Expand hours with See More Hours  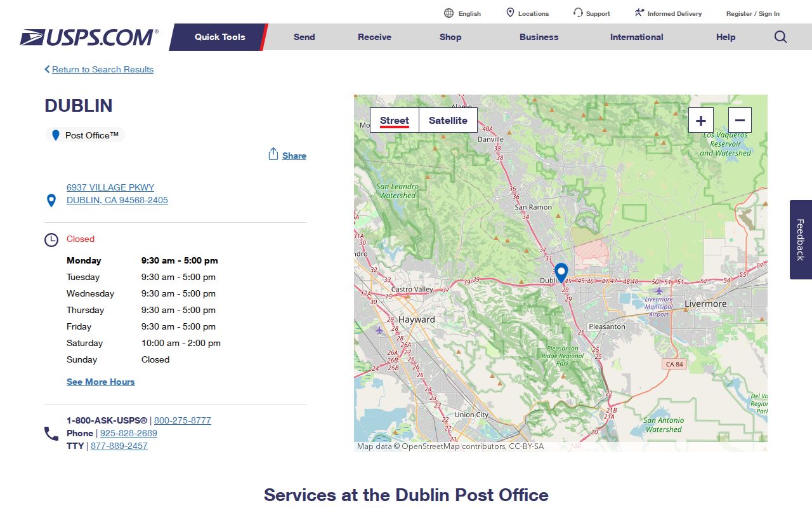tap(101, 382)
